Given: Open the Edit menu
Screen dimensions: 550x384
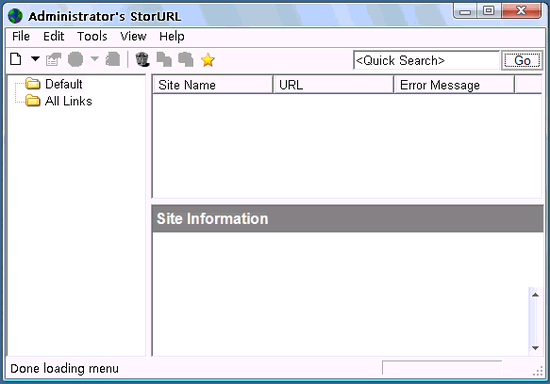Looking at the screenshot, I should point(54,36).
